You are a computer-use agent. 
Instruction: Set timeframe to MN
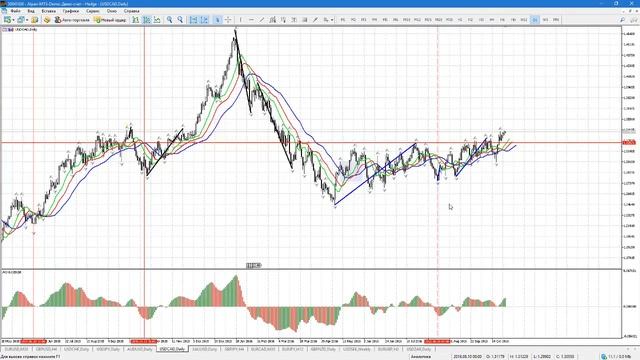tap(556, 20)
